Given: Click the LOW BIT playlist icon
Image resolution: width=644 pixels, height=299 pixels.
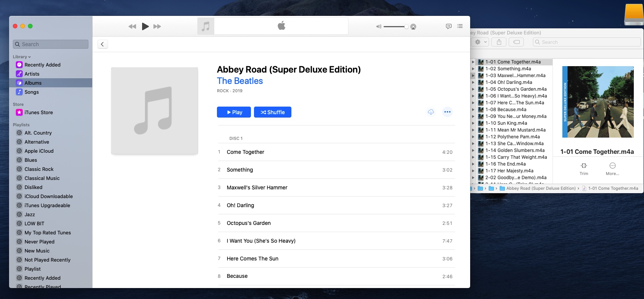Looking at the screenshot, I should click(x=19, y=223).
